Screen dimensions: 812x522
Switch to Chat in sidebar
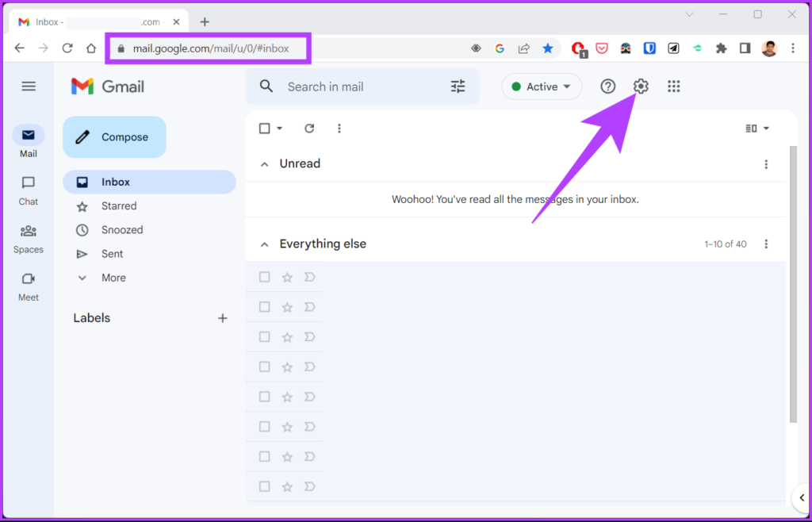click(x=28, y=191)
